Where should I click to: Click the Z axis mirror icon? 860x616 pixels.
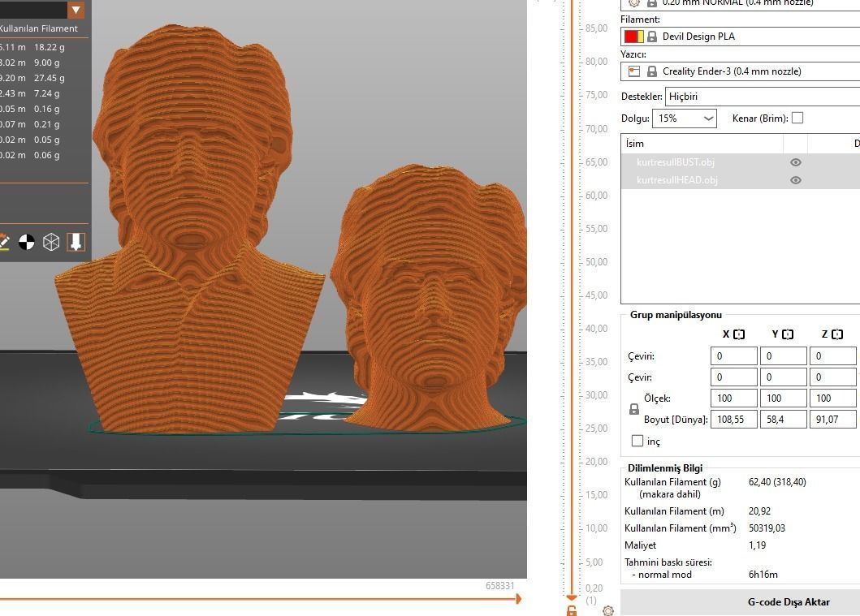[x=837, y=334]
